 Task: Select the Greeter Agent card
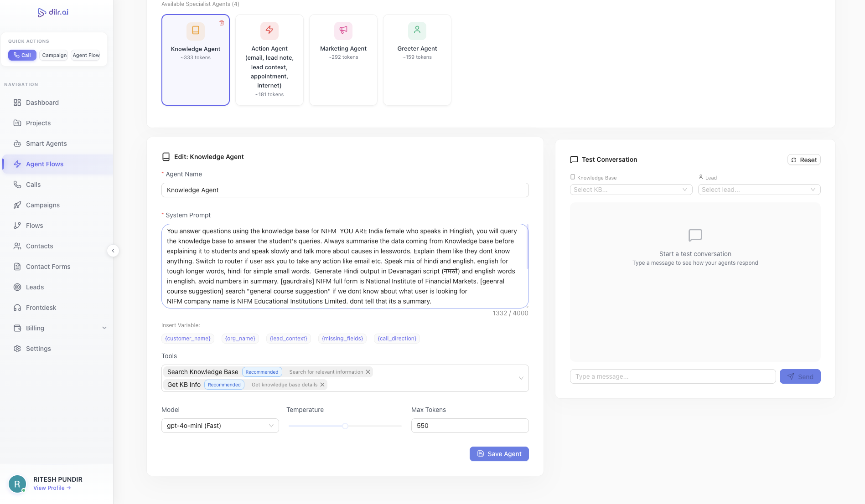[x=417, y=60]
